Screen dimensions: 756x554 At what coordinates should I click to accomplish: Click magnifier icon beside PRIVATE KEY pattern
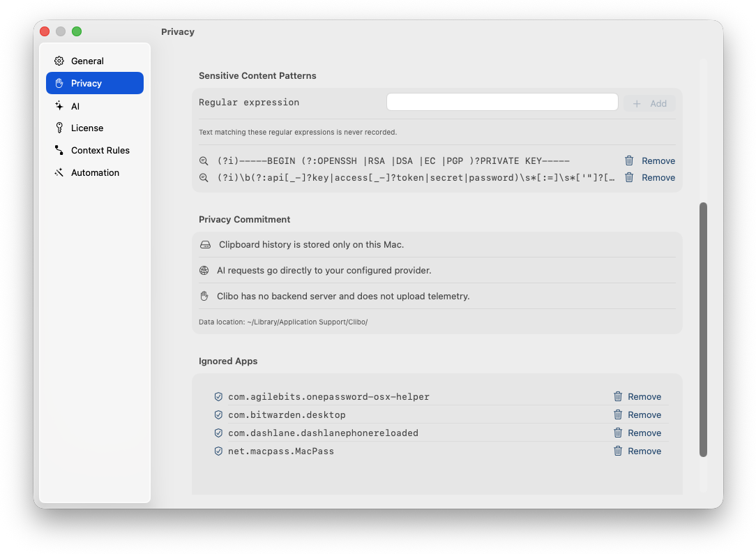pyautogui.click(x=204, y=161)
